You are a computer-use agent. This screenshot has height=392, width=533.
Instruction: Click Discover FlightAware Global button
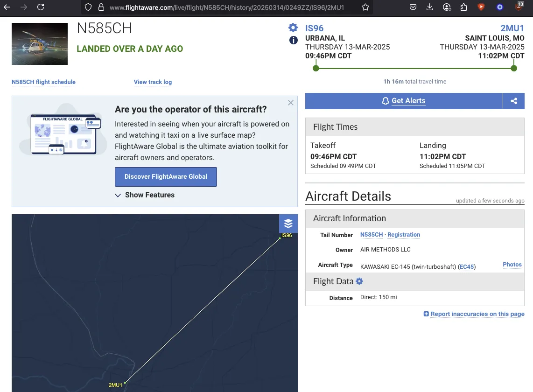coord(166,177)
